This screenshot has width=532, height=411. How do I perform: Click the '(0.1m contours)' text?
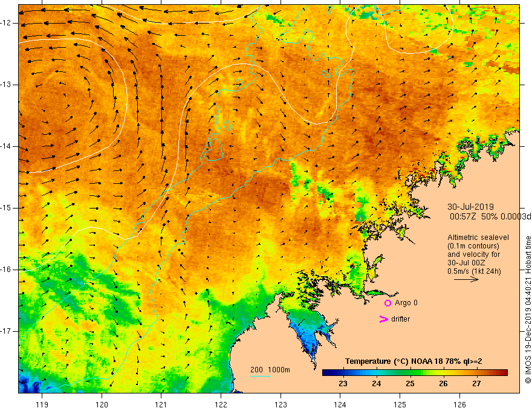(x=473, y=246)
